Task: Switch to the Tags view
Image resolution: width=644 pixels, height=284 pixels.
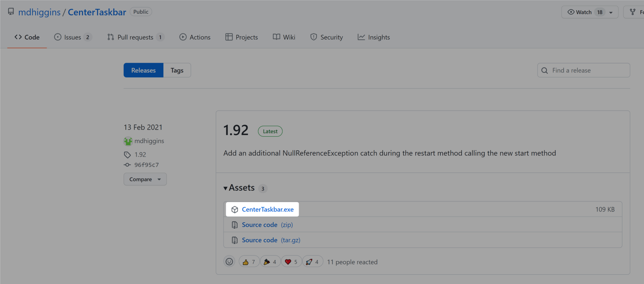Action: tap(177, 70)
